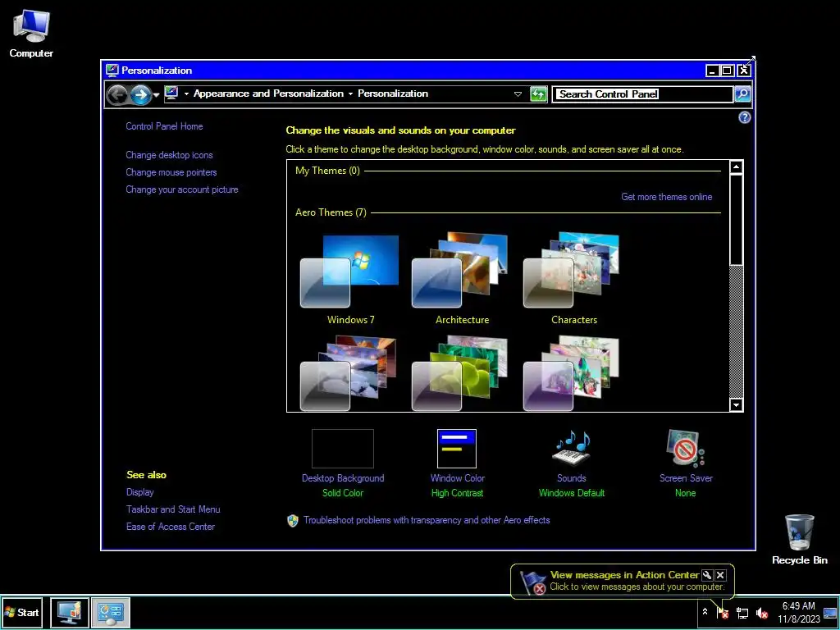The image size is (840, 630).
Task: Click the Action Center flag tray icon
Action: [723, 612]
